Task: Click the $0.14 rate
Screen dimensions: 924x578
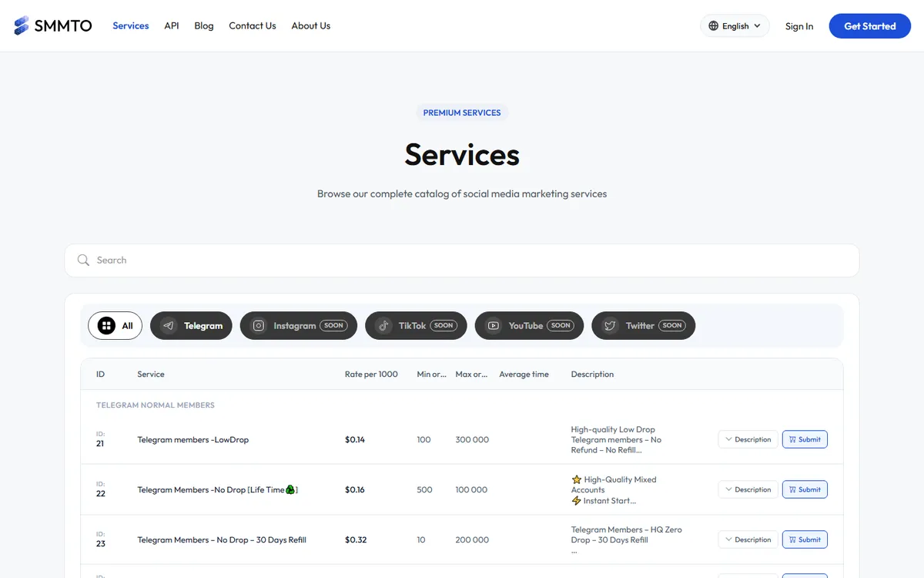Action: click(355, 439)
